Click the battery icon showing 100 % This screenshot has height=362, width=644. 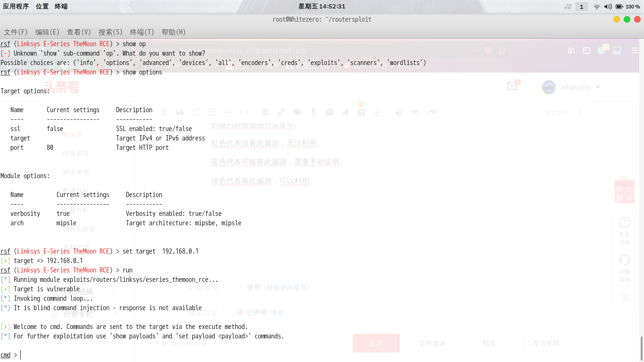pyautogui.click(x=628, y=7)
